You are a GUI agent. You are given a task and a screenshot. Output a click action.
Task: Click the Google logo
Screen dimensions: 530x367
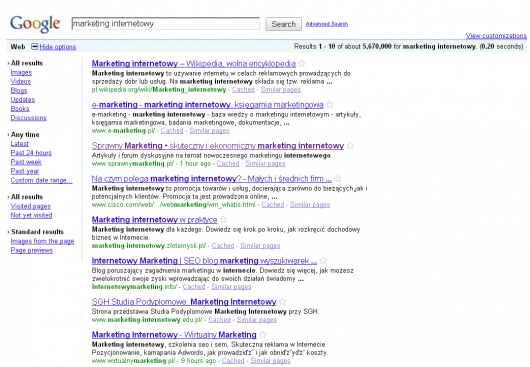coord(35,24)
